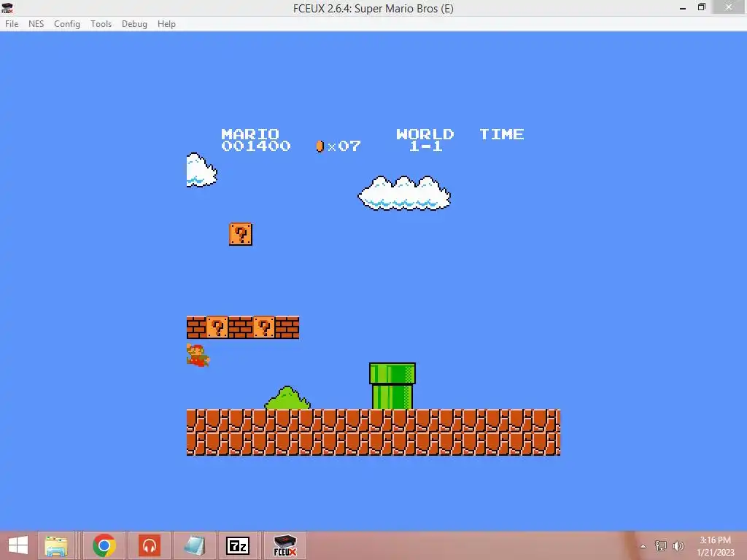The width and height of the screenshot is (747, 560).
Task: Click the lone floating question block
Action: point(241,234)
